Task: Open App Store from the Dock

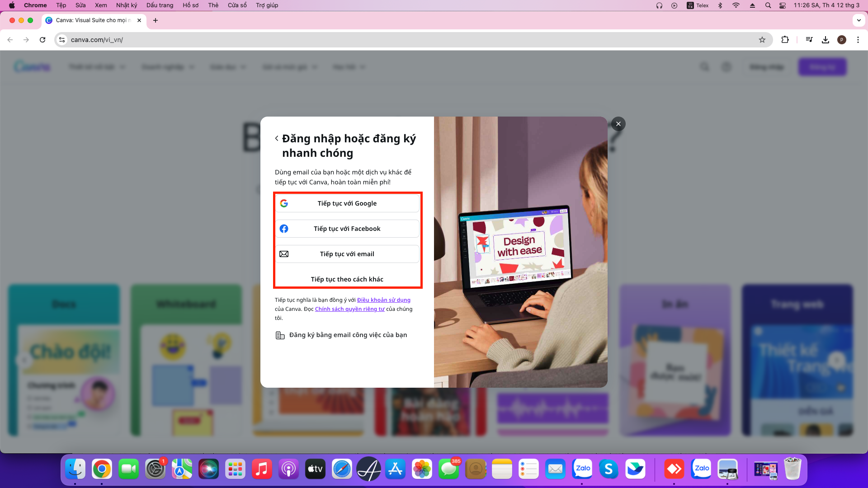Action: point(395,469)
